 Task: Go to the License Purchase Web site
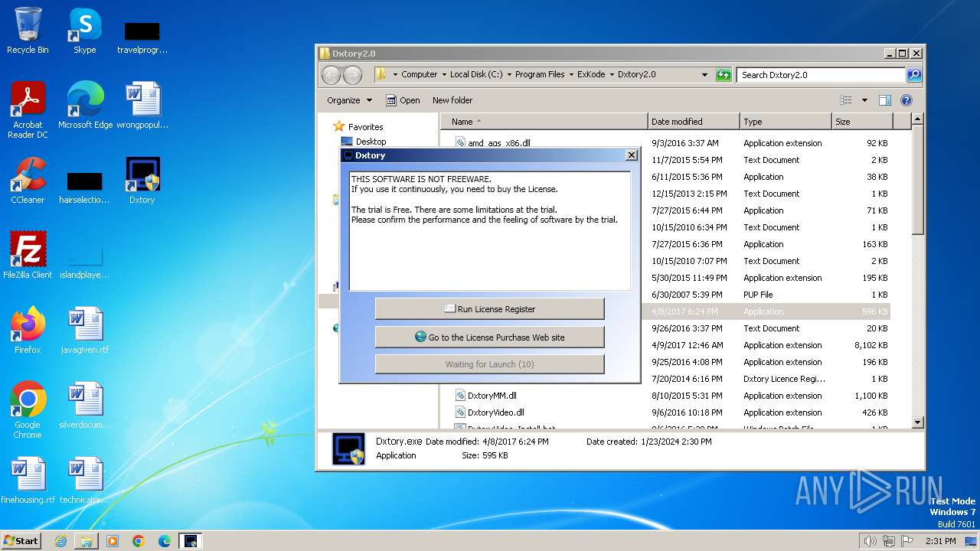[x=490, y=337]
